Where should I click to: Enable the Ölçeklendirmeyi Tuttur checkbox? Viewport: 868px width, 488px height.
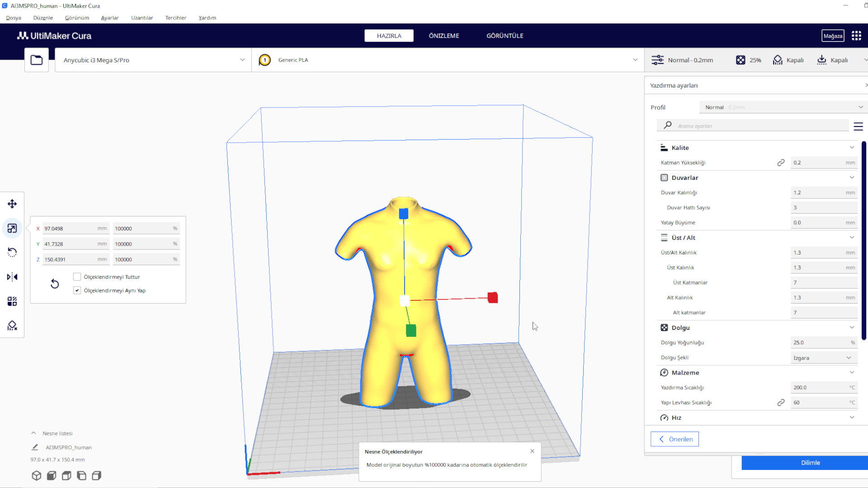[x=77, y=277]
